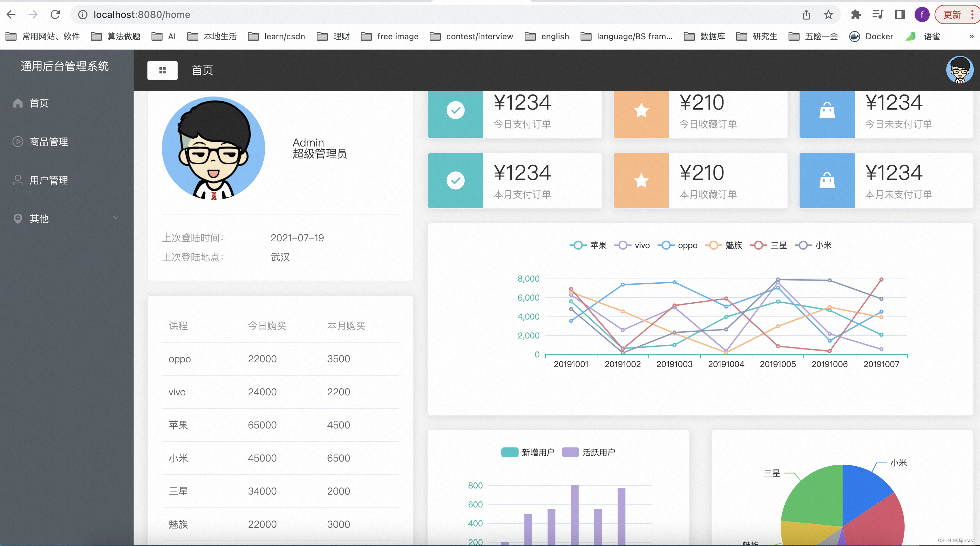Screen dimensions: 980x546
Task: Click the collapse-menu grid icon in header
Action: coord(163,70)
